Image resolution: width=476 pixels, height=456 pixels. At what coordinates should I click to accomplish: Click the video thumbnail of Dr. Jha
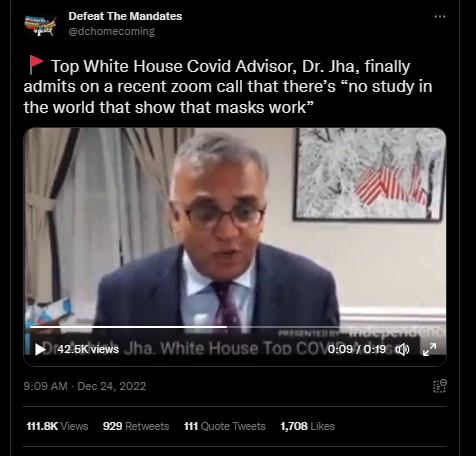235,227
